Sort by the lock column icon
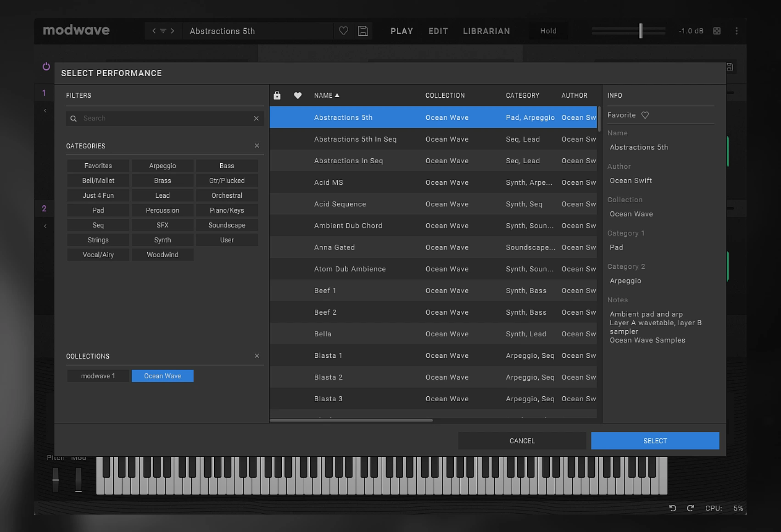 (277, 95)
